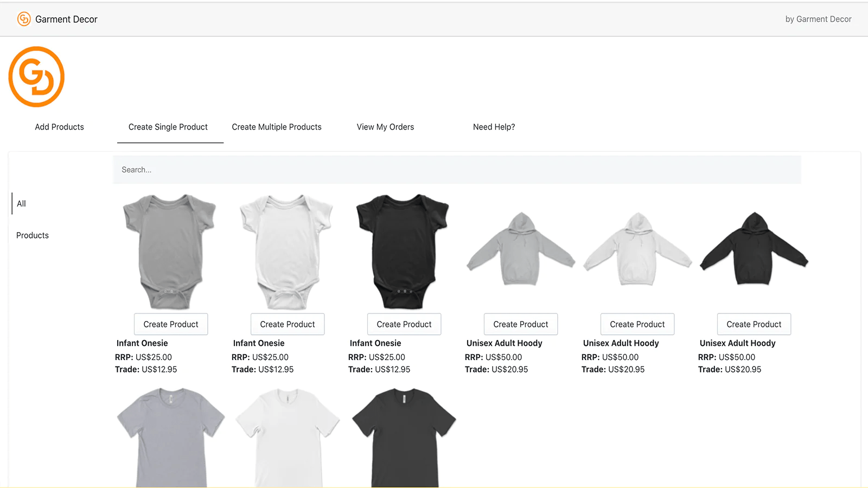
Task: Click the Garment Decor logo in the header
Action: click(57, 19)
